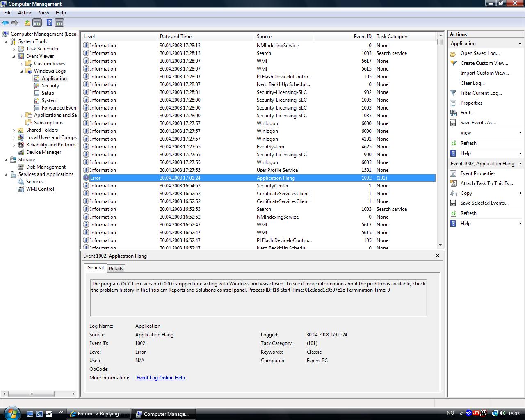This screenshot has width=525, height=420.
Task: Select Subscriptions in tree
Action: [48, 123]
